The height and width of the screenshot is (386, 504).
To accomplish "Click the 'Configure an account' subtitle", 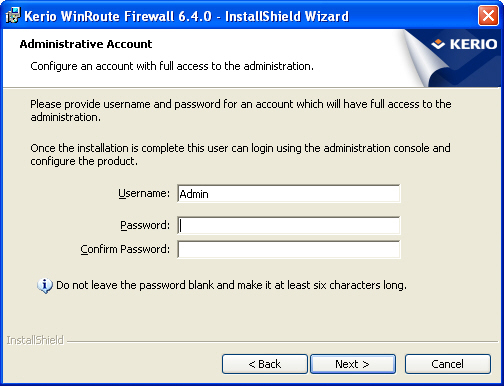I will (172, 66).
